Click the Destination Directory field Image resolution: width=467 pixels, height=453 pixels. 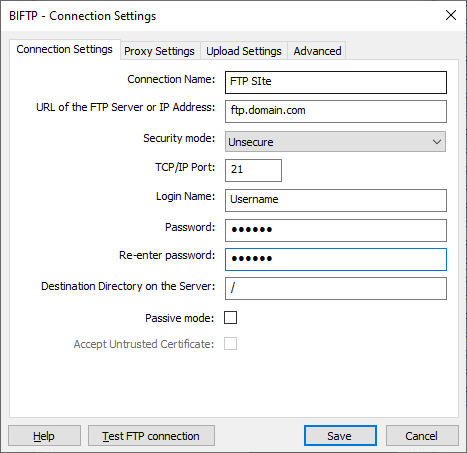pos(336,288)
